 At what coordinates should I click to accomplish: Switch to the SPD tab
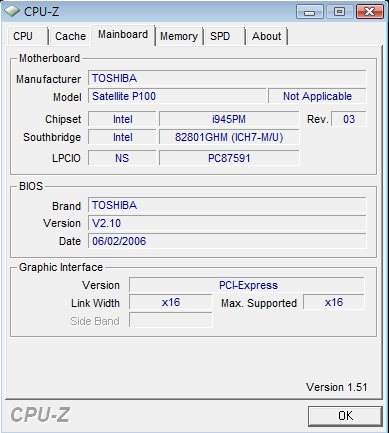click(224, 36)
